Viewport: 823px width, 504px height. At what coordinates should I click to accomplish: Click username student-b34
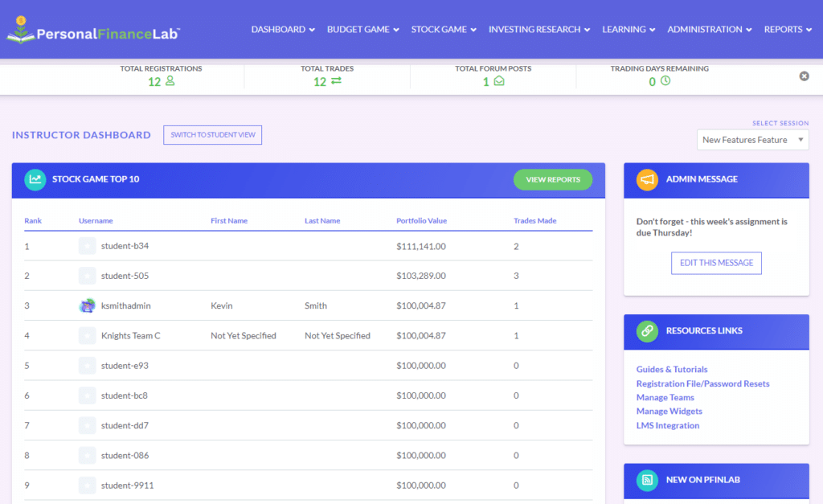125,246
